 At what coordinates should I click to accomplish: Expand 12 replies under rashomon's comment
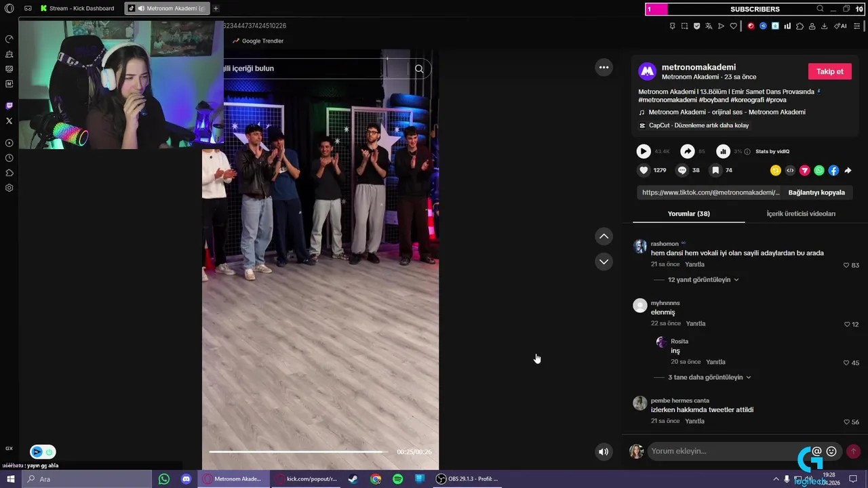pyautogui.click(x=703, y=279)
